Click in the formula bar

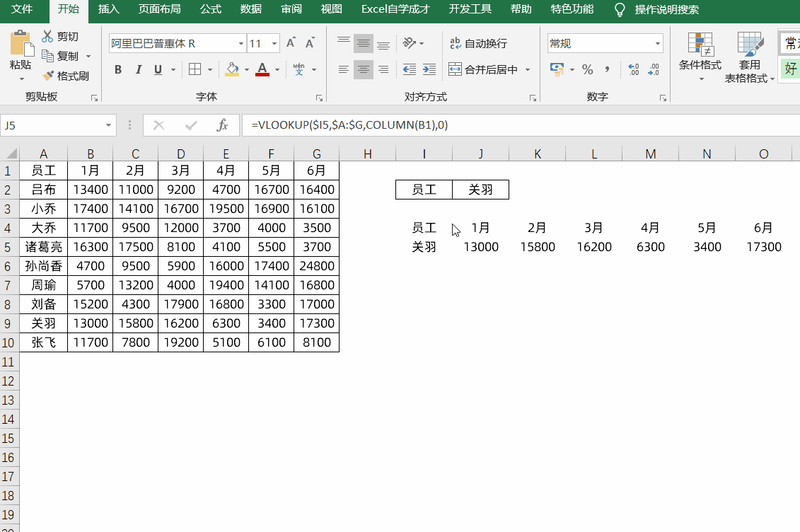click(x=521, y=125)
